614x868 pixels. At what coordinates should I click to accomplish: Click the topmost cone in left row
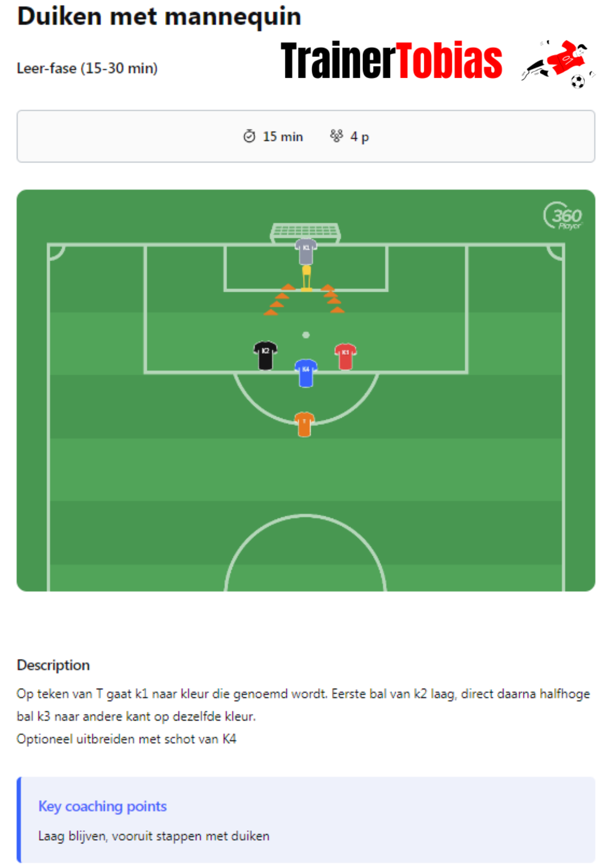click(288, 286)
